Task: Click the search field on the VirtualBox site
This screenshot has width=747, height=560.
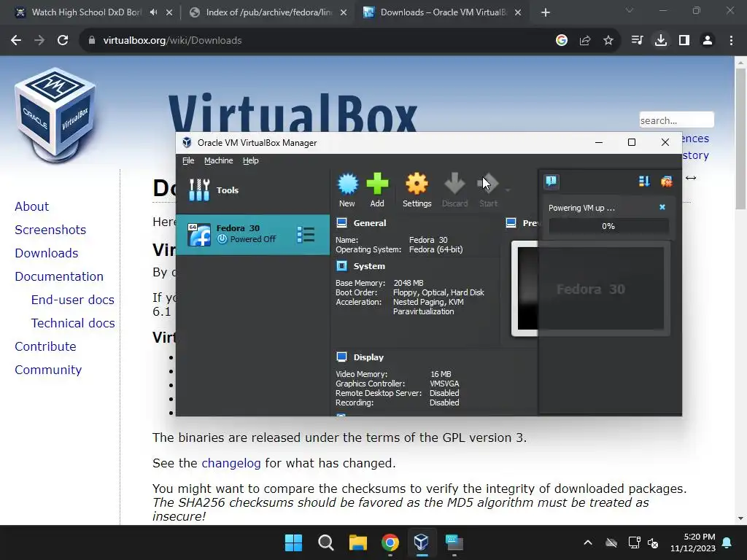Action: point(676,120)
